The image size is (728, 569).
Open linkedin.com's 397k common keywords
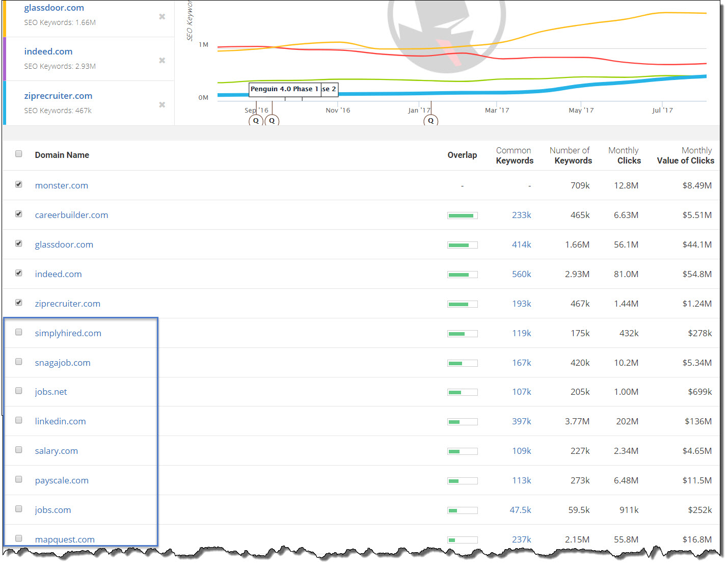[x=522, y=421]
